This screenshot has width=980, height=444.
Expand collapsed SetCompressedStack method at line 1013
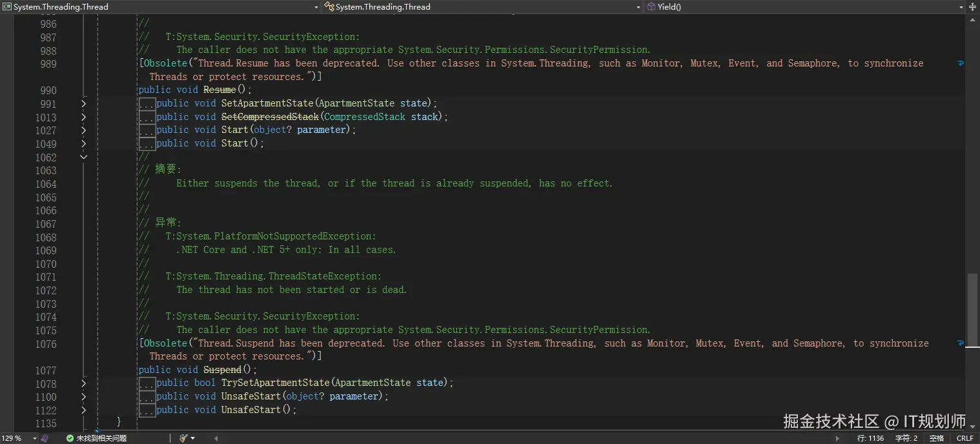pos(83,117)
